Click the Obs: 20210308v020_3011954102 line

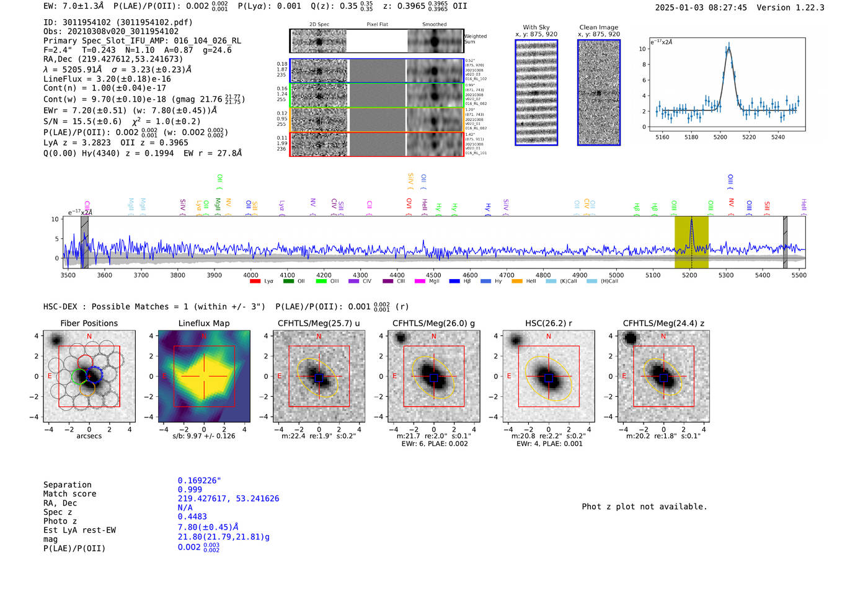pyautogui.click(x=111, y=32)
